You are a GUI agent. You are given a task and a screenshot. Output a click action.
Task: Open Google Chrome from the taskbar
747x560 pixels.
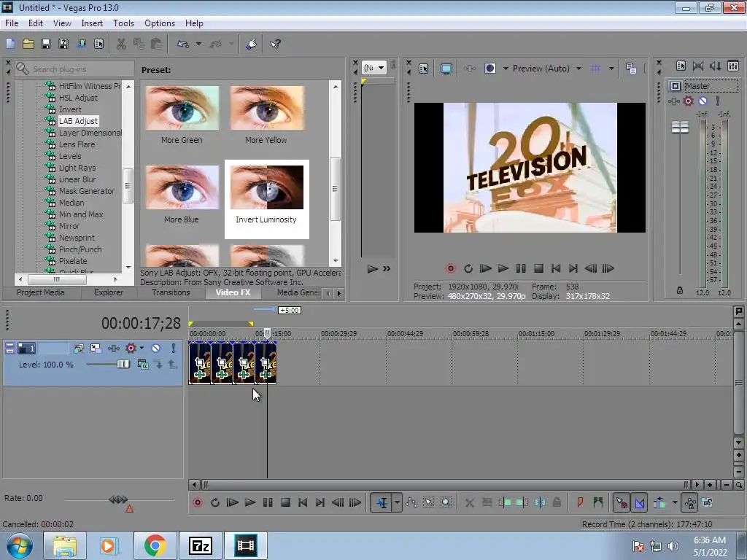(x=155, y=545)
